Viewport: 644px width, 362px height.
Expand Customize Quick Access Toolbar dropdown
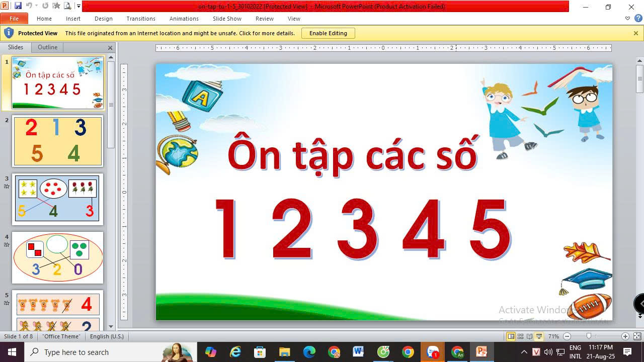78,7
